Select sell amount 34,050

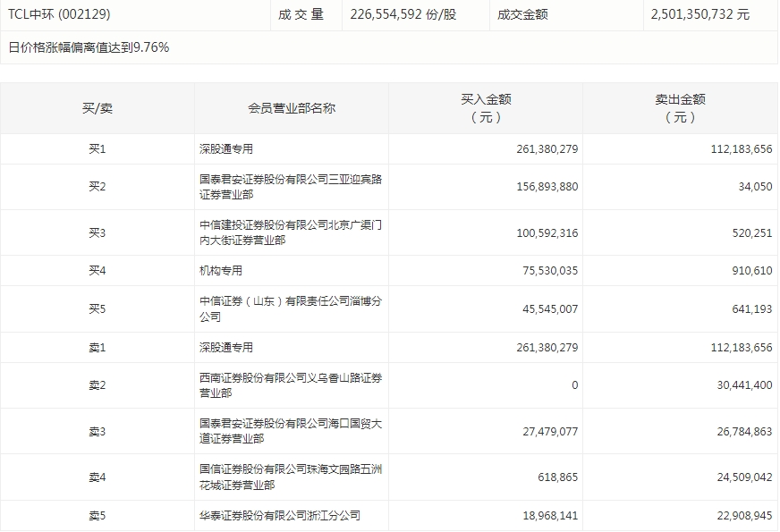[755, 187]
